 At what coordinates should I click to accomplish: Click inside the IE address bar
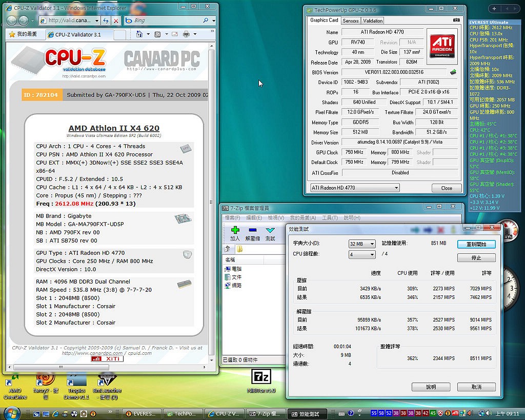[69, 21]
